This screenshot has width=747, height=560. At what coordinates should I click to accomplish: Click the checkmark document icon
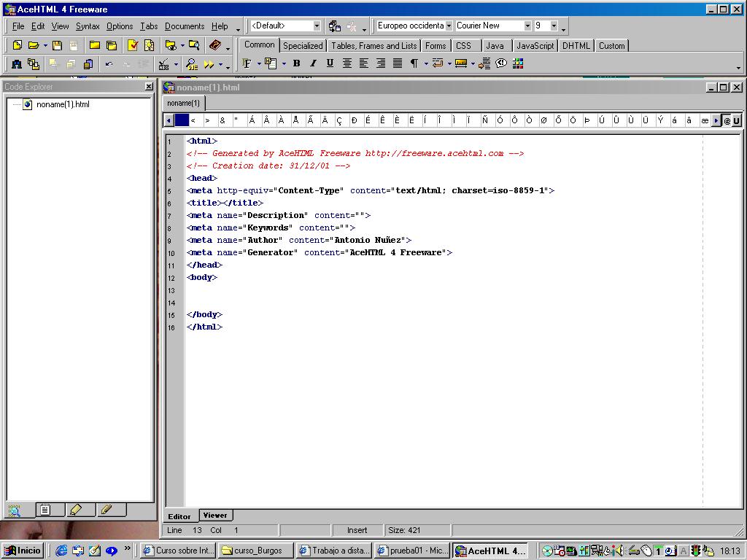tap(133, 45)
